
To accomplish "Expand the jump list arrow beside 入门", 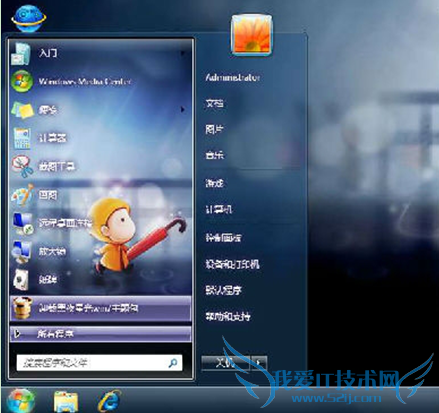I will [x=183, y=53].
